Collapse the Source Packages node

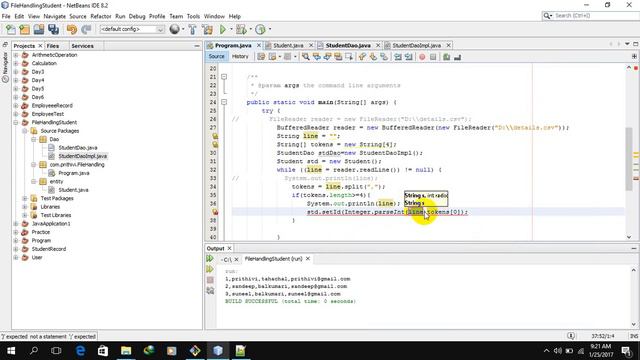point(25,131)
